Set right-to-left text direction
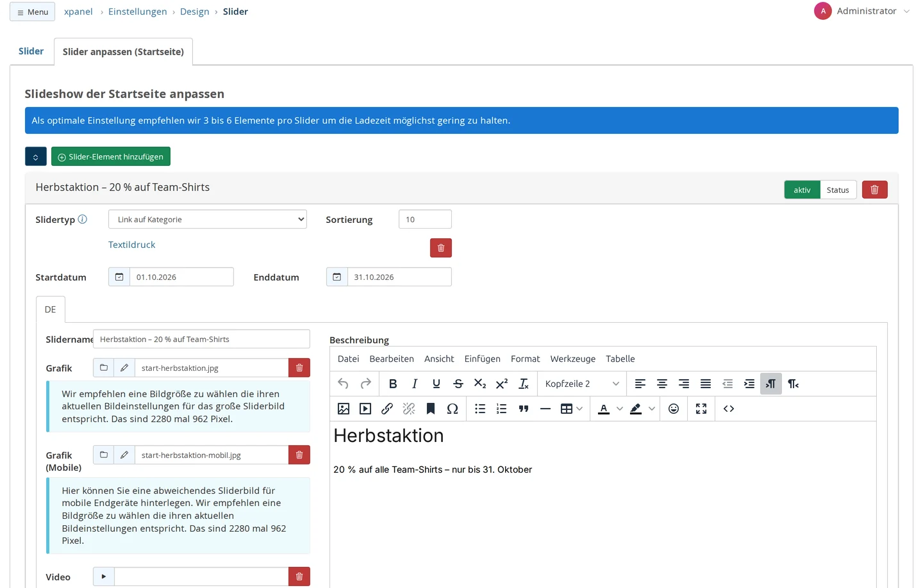Screen dimensions: 923x588 click(793, 384)
